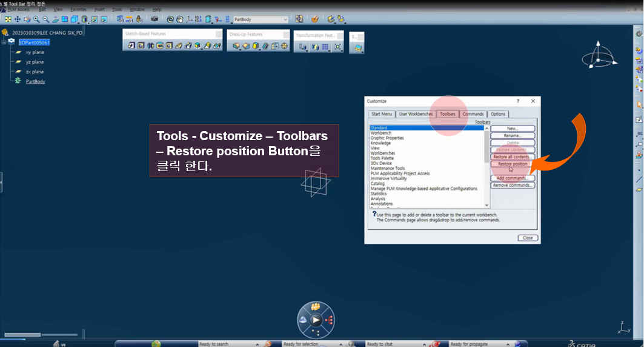Click the Fit All In icon in top toolbar

click(x=8, y=19)
